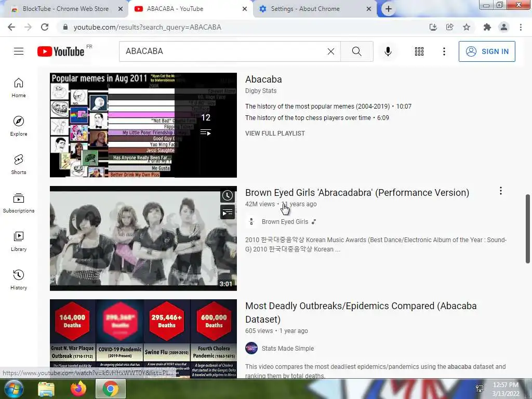Open Library in the sidebar
The image size is (532, 399).
19,241
